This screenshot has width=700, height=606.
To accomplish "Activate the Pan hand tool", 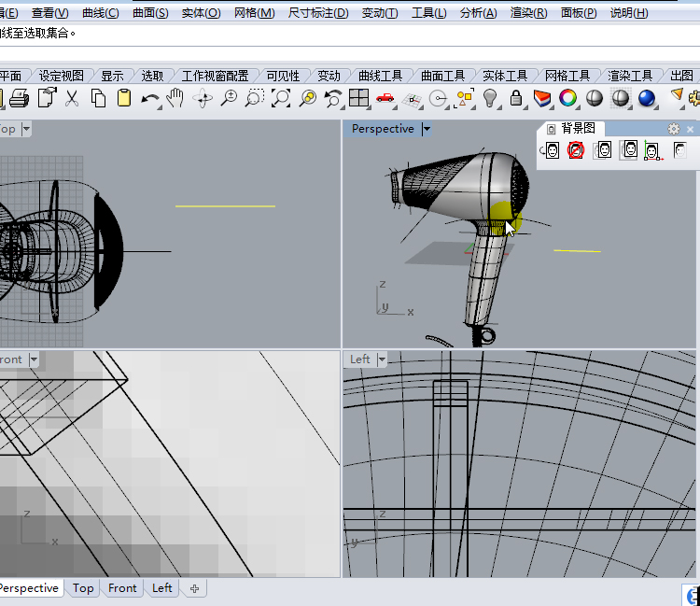I will point(175,98).
